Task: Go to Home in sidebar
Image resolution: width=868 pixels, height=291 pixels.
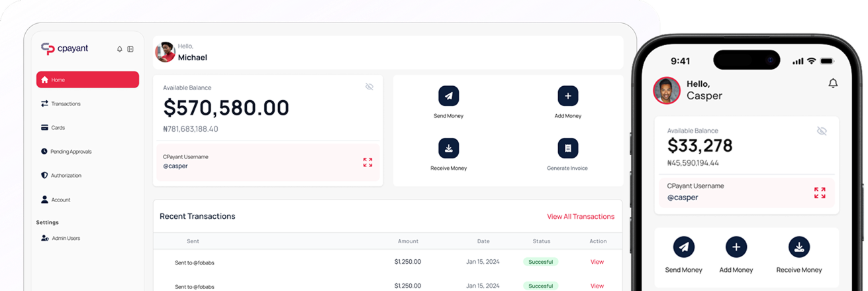Action: tap(87, 80)
